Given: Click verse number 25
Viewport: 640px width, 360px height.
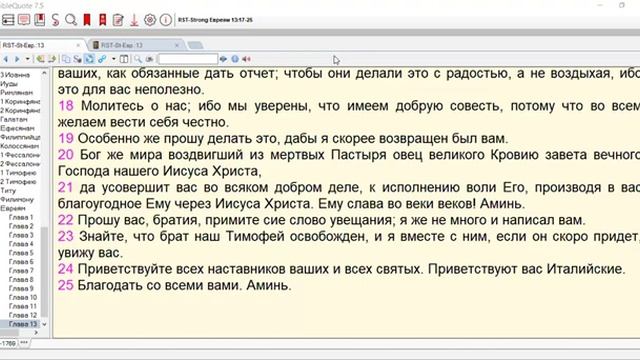Looking at the screenshot, I should (66, 285).
